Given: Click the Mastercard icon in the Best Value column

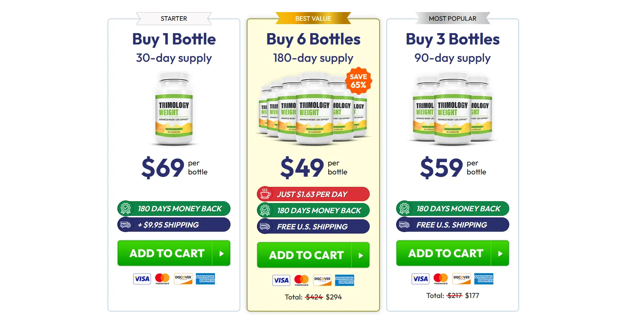Looking at the screenshot, I should 302,280.
